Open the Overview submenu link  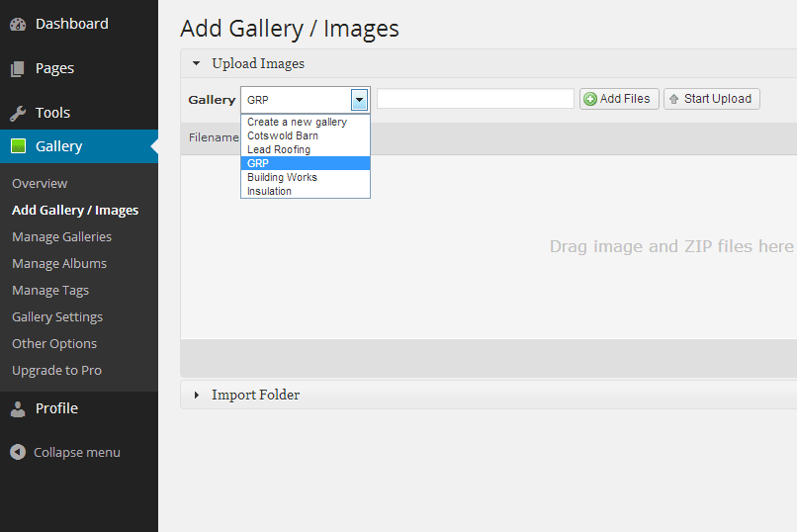(x=40, y=183)
